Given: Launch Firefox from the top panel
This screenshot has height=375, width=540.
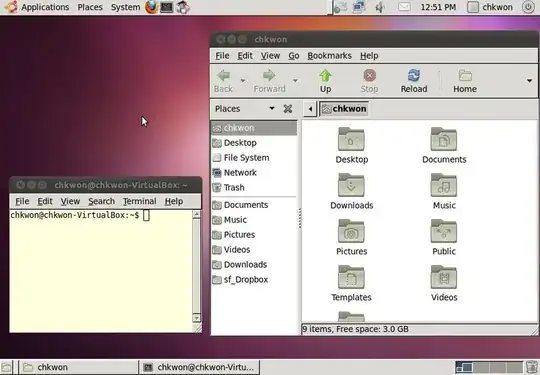Looking at the screenshot, I should pyautogui.click(x=151, y=7).
